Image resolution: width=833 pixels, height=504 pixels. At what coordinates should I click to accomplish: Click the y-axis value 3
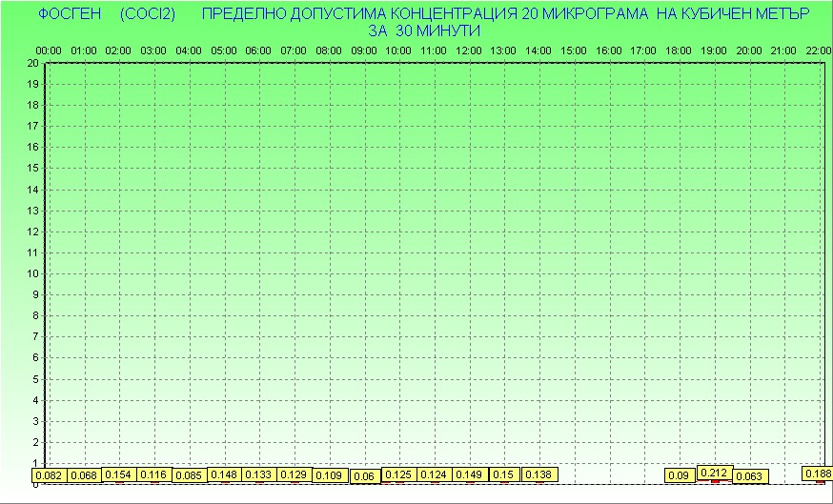pyautogui.click(x=36, y=421)
